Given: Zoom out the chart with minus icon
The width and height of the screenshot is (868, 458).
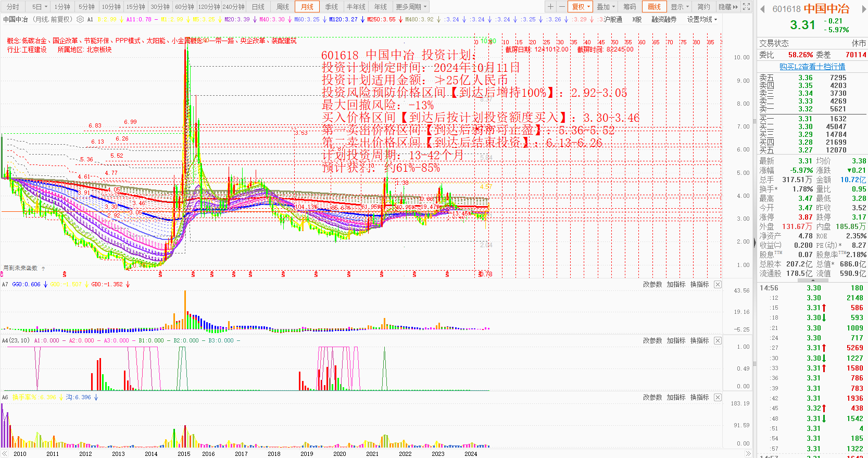Looking at the screenshot, I should 561,7.
